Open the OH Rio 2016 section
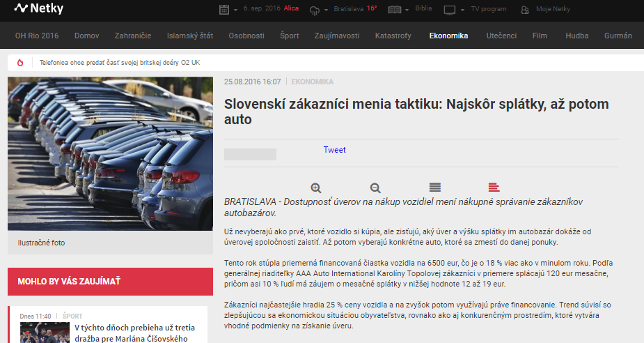The width and height of the screenshot is (644, 343). [37, 36]
